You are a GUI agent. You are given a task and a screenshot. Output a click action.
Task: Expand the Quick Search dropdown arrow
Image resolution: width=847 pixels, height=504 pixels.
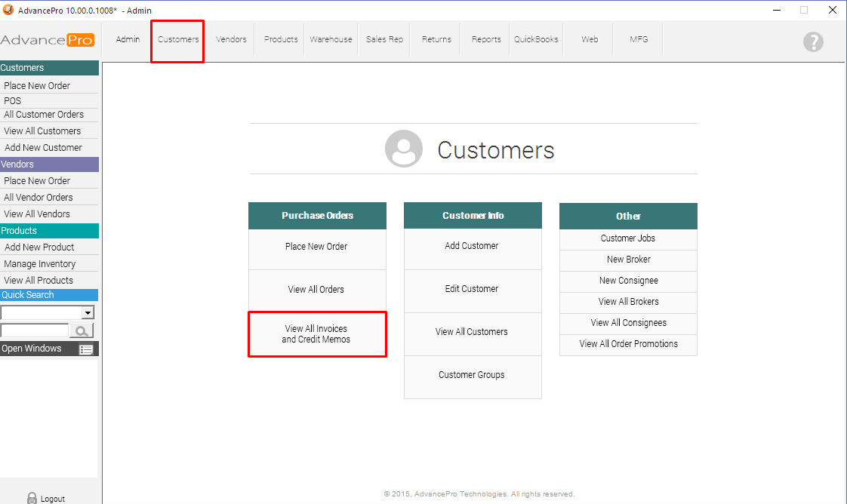tap(88, 313)
